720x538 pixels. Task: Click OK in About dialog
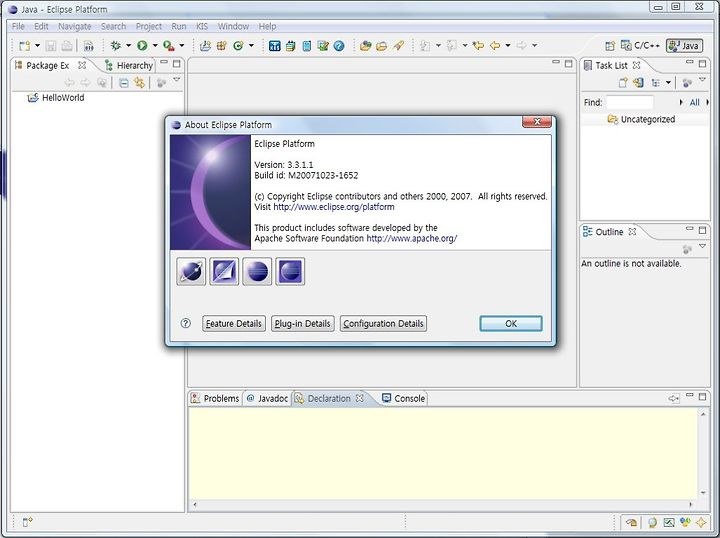(511, 324)
